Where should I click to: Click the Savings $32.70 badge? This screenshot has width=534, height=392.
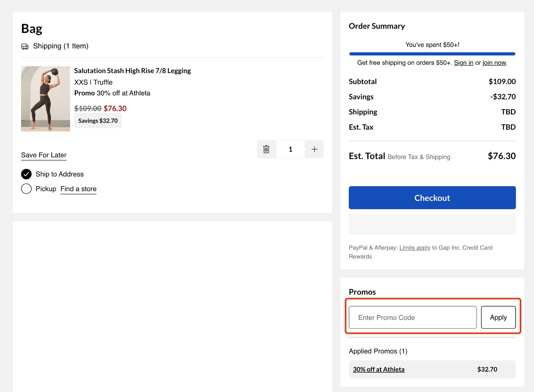point(98,120)
